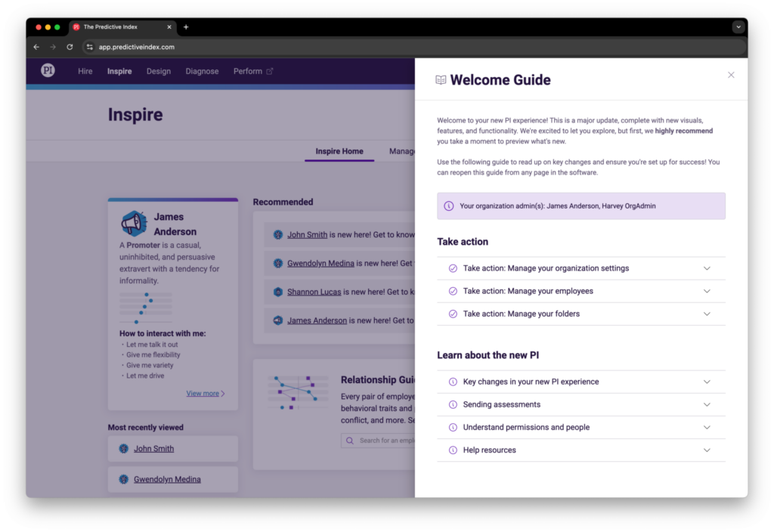Viewport: 774px width, 532px height.
Task: Click the search magnifier in Relationship Guide
Action: (x=350, y=441)
